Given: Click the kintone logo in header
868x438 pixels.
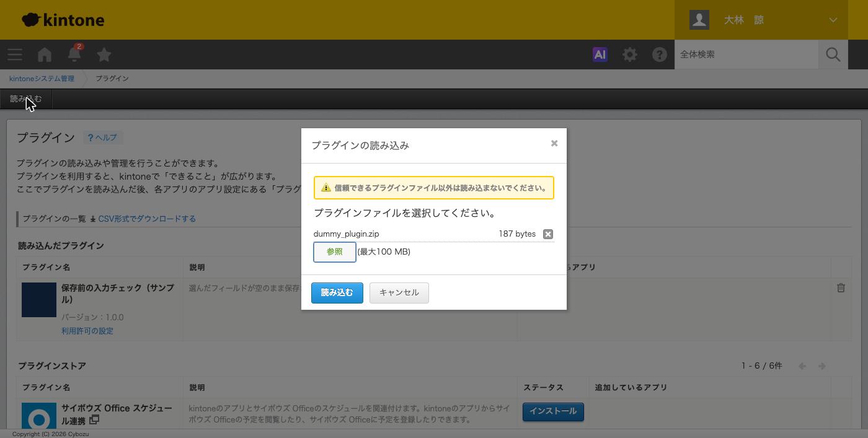Looking at the screenshot, I should (63, 20).
